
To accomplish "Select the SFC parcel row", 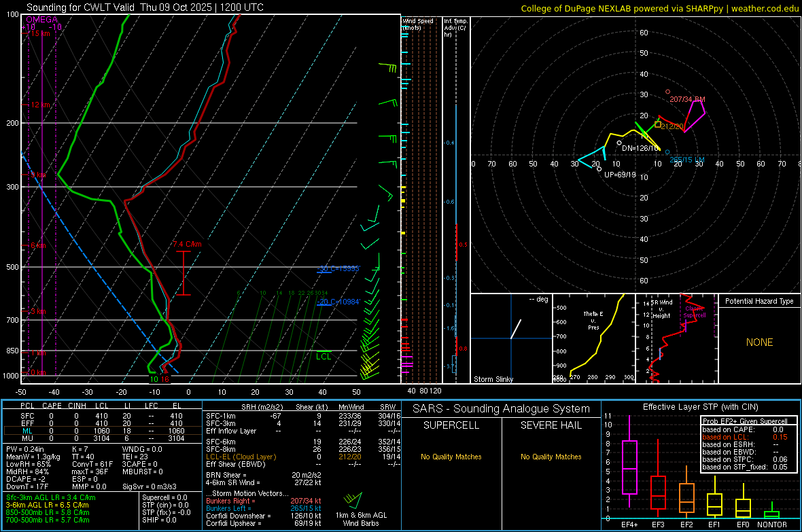I will pyautogui.click(x=103, y=416).
